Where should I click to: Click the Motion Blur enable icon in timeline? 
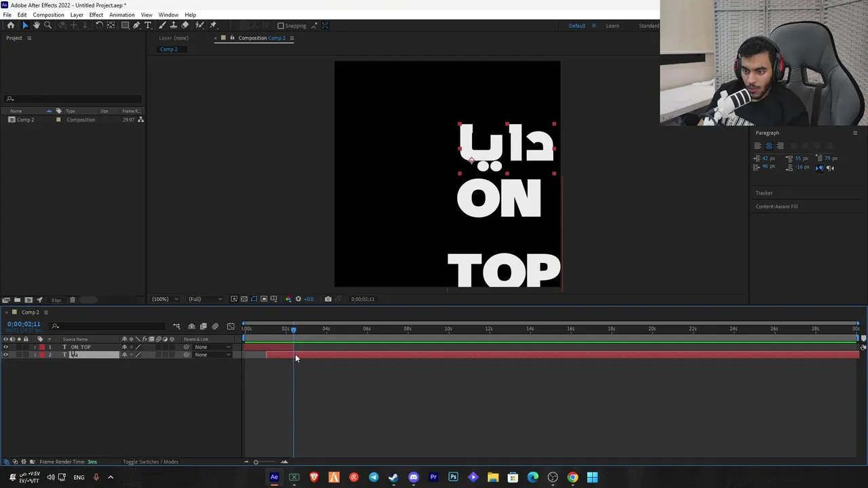coord(215,326)
